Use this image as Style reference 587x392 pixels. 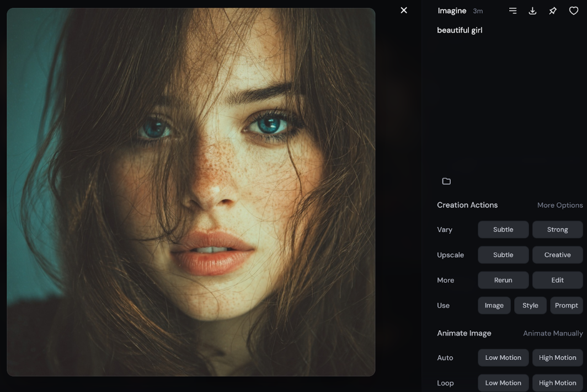[530, 305]
